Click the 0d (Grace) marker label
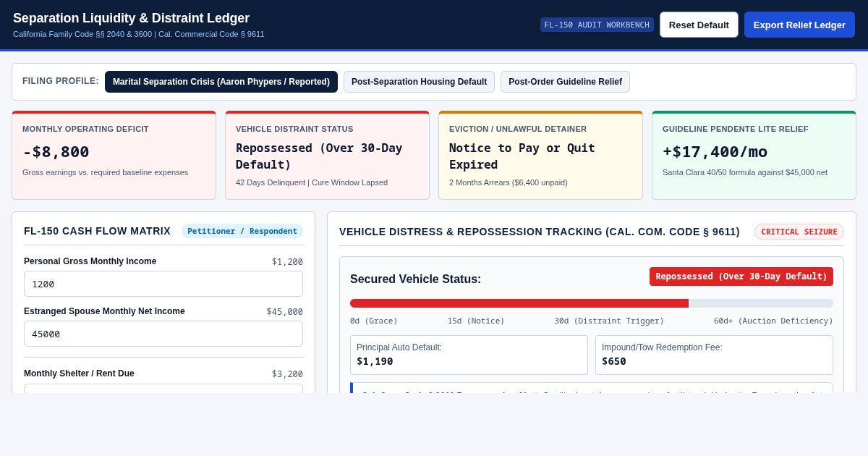868x456 pixels. pyautogui.click(x=374, y=321)
